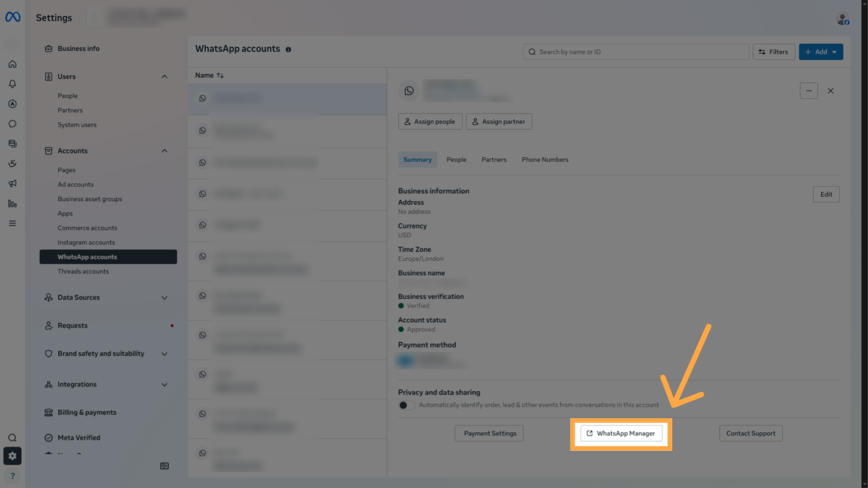Viewport: 868px width, 488px height.
Task: Open Pages under Accounts
Action: pyautogui.click(x=66, y=170)
